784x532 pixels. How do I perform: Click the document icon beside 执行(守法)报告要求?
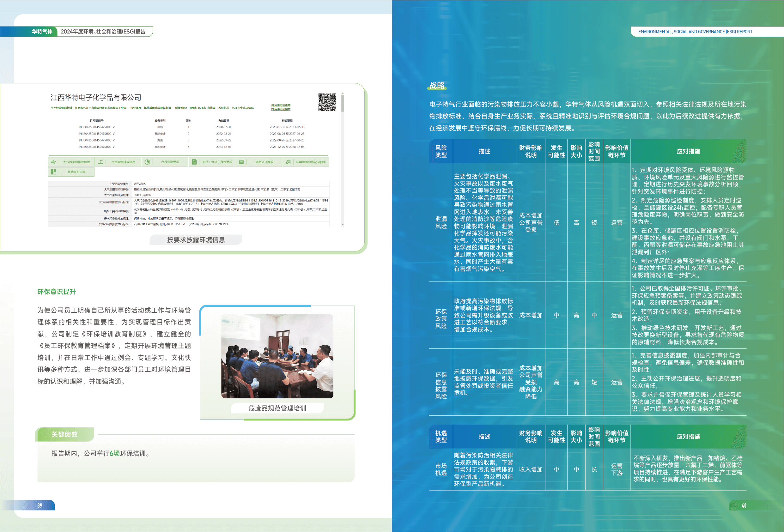click(194, 162)
